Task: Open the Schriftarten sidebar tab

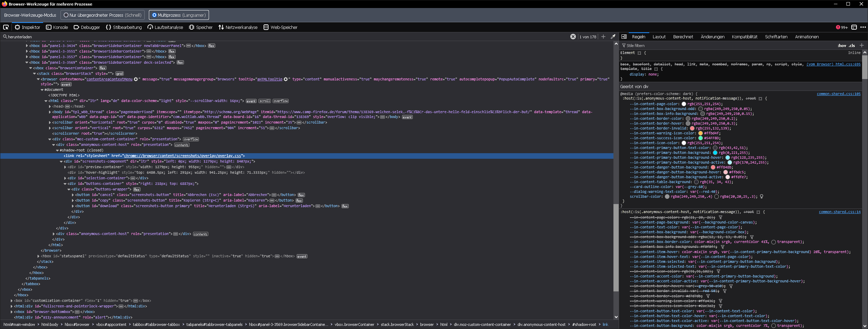Action: tap(776, 37)
